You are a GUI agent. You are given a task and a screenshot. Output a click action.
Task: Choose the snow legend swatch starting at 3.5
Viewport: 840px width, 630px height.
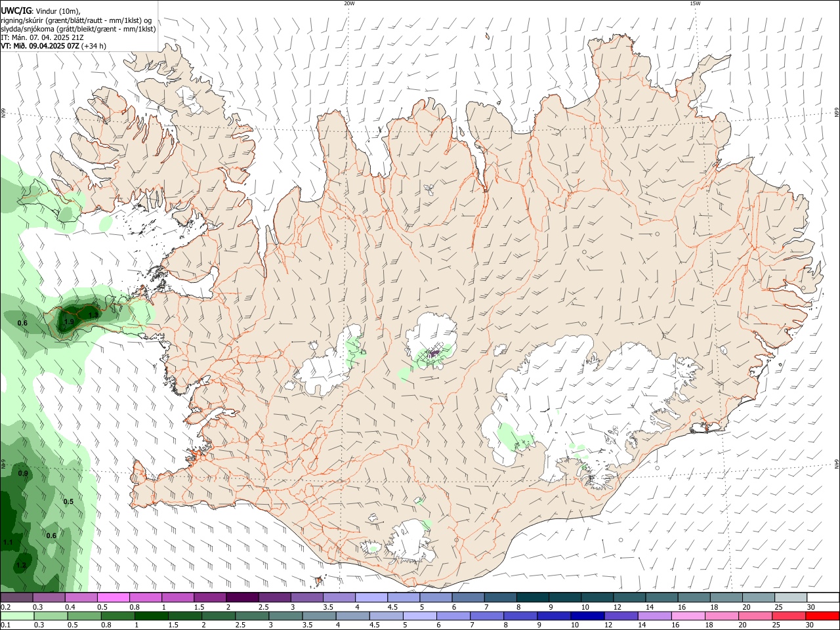[x=339, y=598]
